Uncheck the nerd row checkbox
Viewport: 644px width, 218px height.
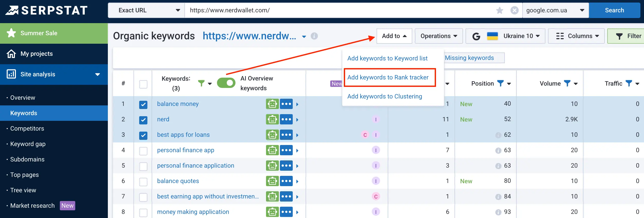(143, 120)
